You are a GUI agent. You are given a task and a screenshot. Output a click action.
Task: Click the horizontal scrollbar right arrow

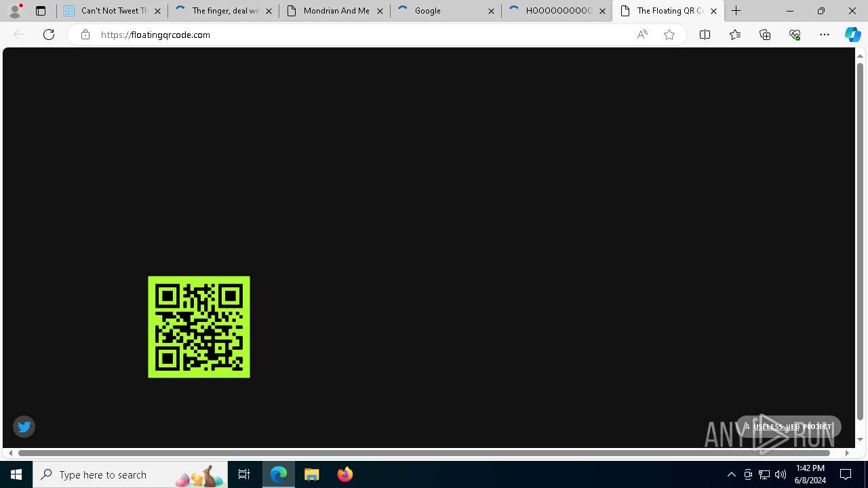pyautogui.click(x=847, y=453)
